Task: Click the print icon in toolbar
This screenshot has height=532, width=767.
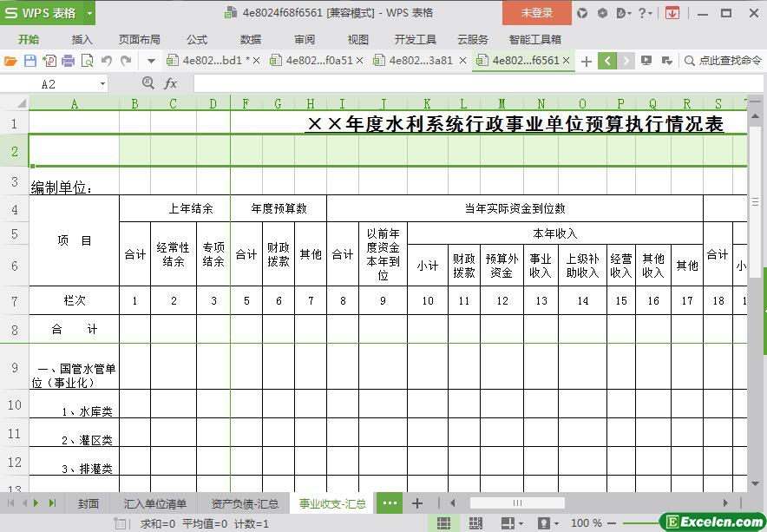Action: pyautogui.click(x=68, y=61)
